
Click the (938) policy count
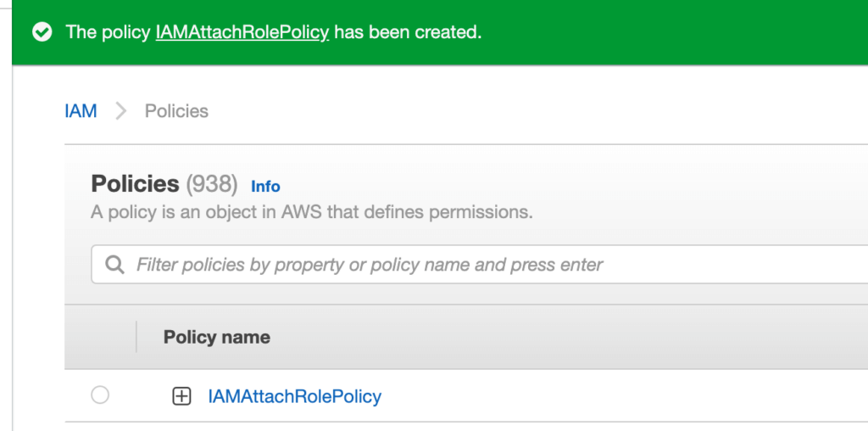pos(213,184)
